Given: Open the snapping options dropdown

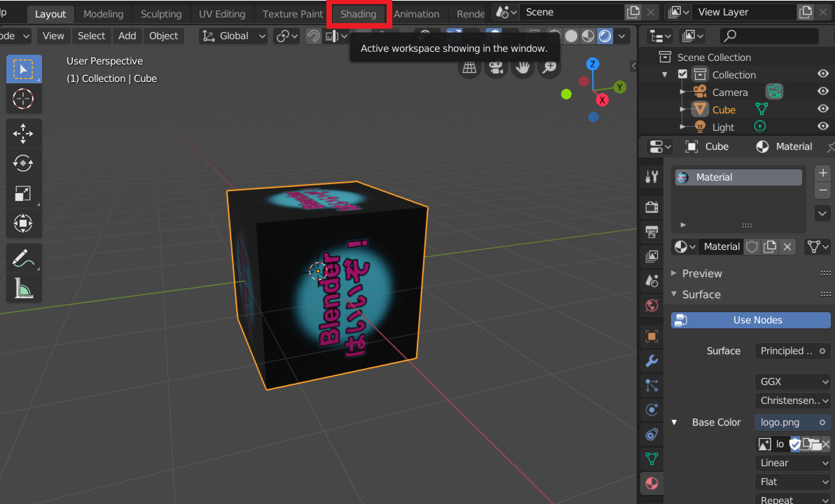Looking at the screenshot, I should point(336,36).
